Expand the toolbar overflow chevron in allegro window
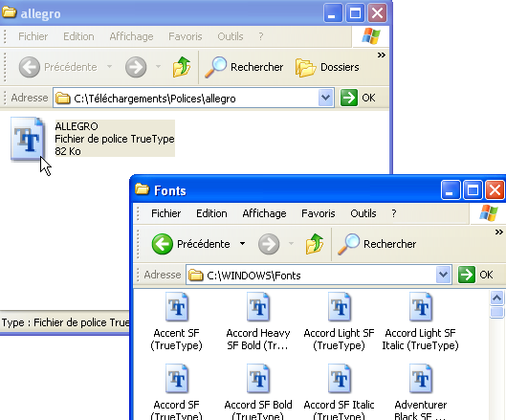This screenshot has width=506, height=420. (x=382, y=55)
